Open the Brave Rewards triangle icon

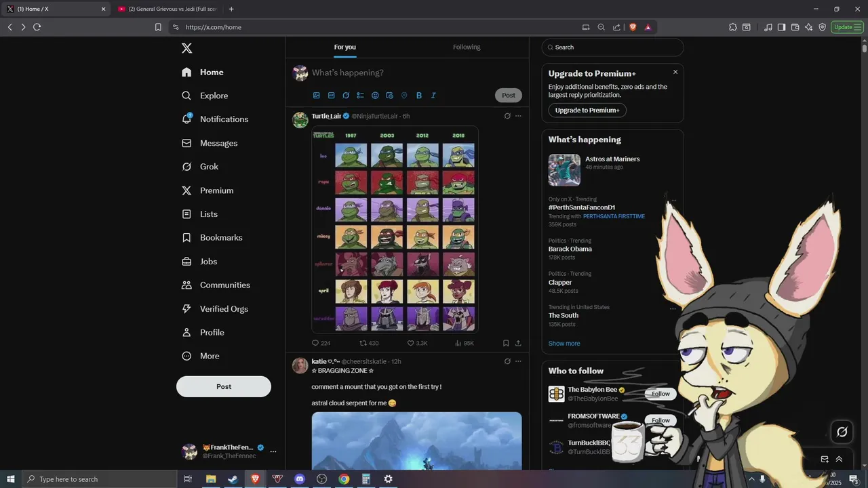tap(648, 27)
